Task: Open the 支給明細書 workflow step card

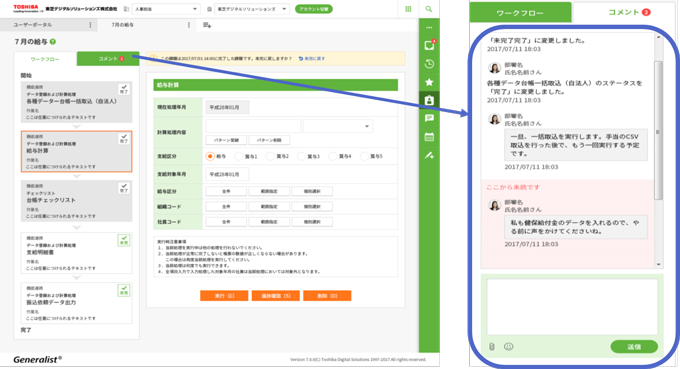Action: point(76,253)
